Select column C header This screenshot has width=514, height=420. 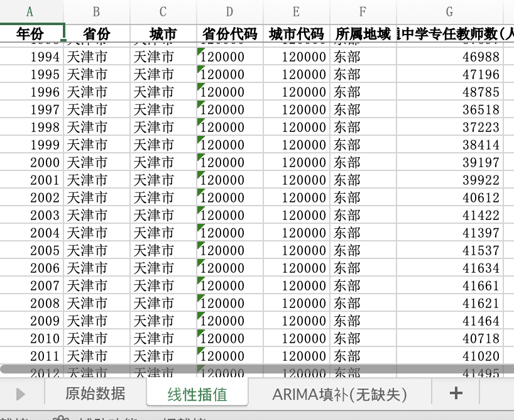tap(163, 12)
